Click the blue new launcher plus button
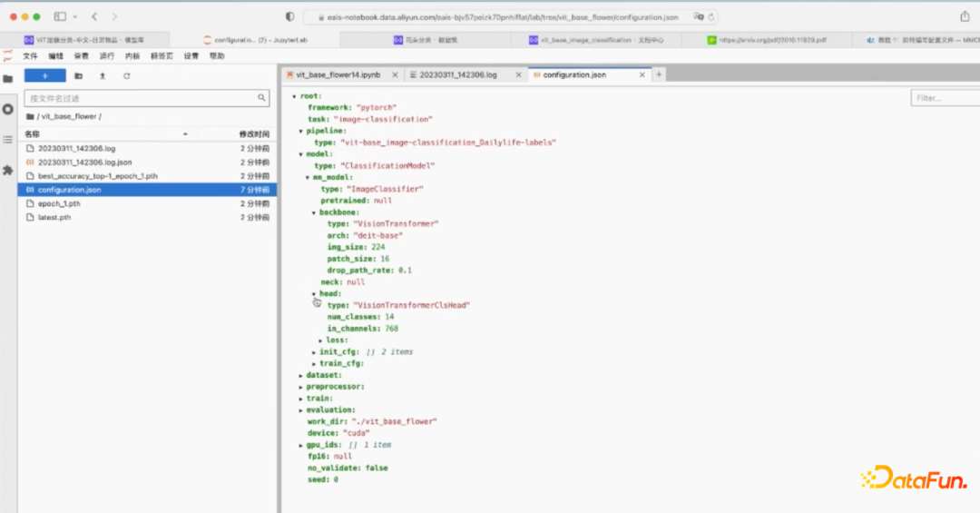980x513 pixels. [45, 75]
